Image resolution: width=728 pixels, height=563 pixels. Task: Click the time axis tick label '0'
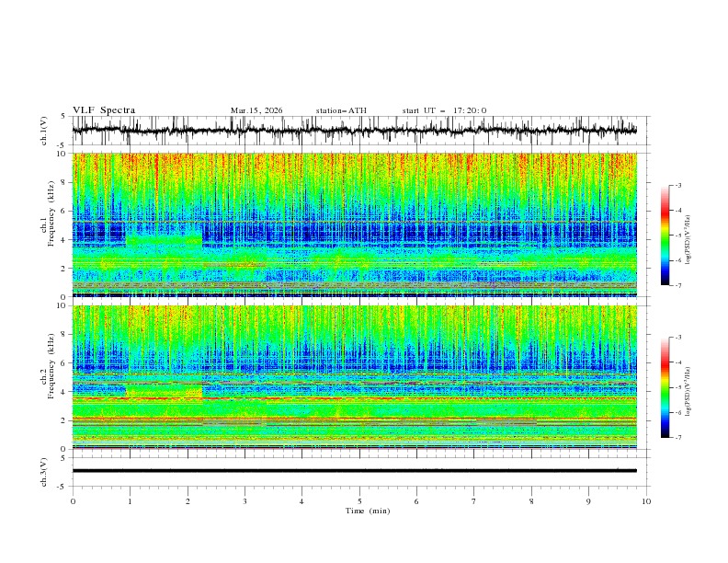[73, 501]
